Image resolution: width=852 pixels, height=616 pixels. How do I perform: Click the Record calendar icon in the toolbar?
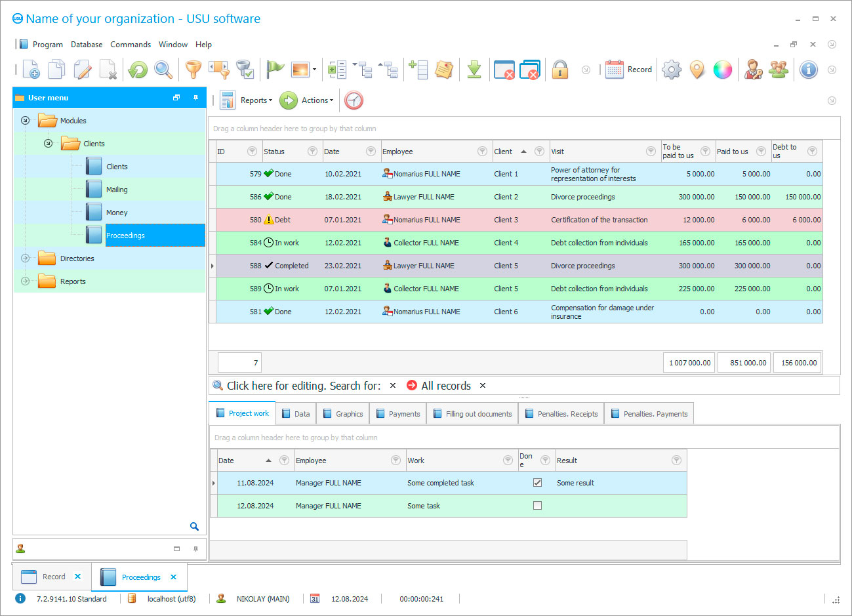pos(615,69)
